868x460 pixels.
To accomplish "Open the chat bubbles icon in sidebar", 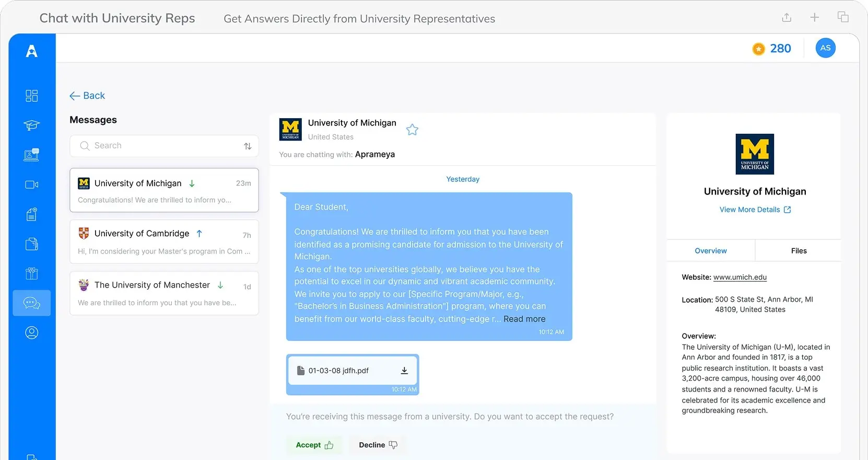I will [x=32, y=303].
